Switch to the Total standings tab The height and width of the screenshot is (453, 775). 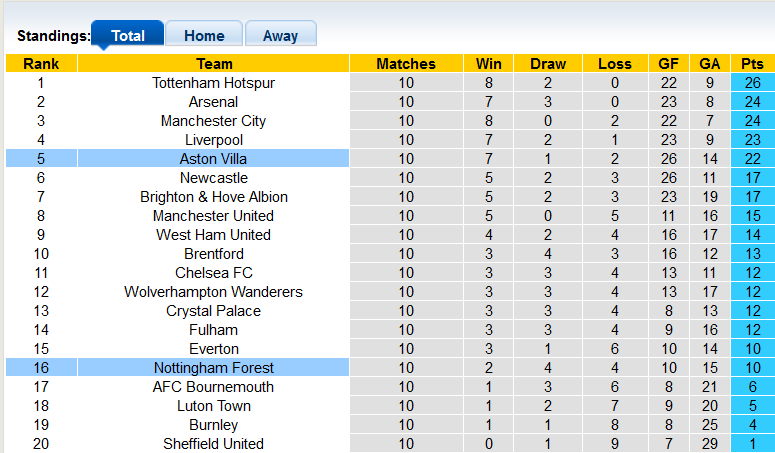pyautogui.click(x=127, y=35)
